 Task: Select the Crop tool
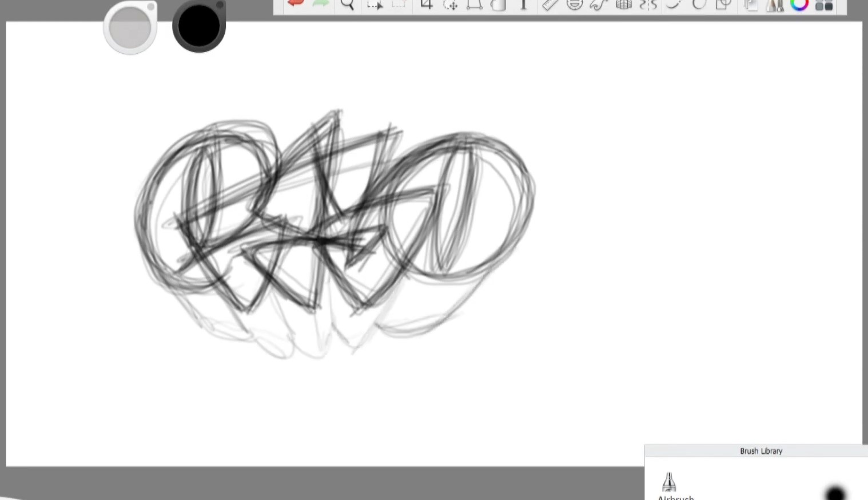pyautogui.click(x=427, y=5)
